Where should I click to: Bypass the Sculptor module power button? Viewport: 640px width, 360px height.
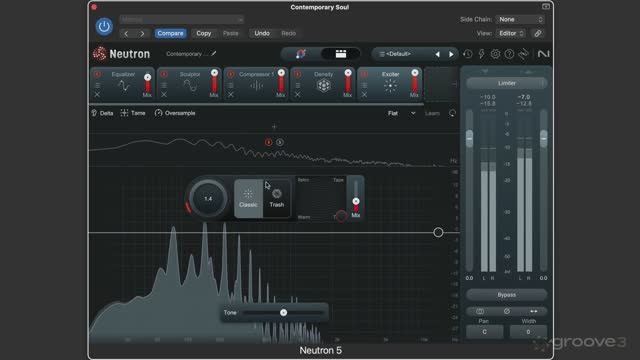[164, 74]
